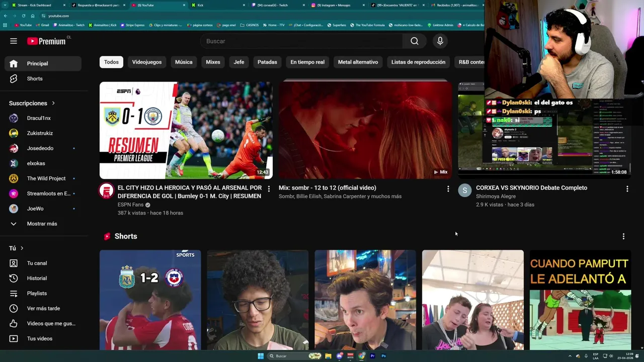Expand the Suscripciones section arrow
The image size is (644, 362).
(x=53, y=103)
